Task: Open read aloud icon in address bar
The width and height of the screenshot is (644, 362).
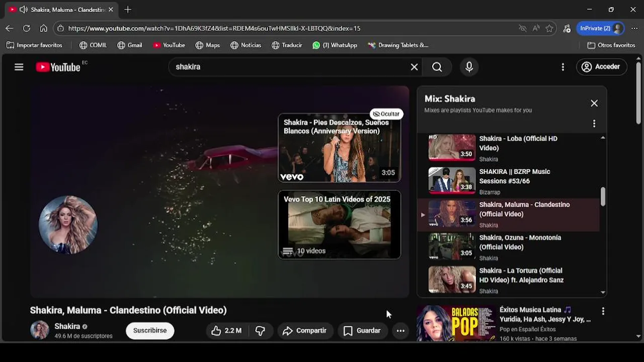Action: coord(536,28)
